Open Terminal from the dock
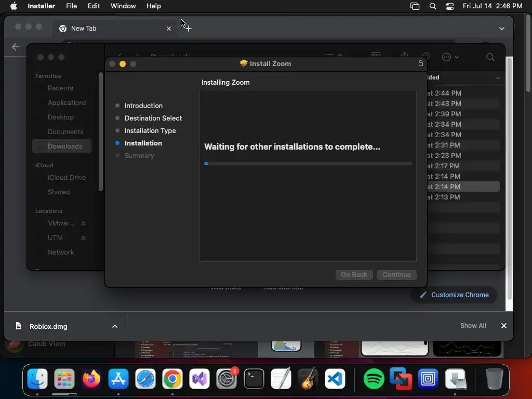Image resolution: width=532 pixels, height=399 pixels. tap(254, 378)
